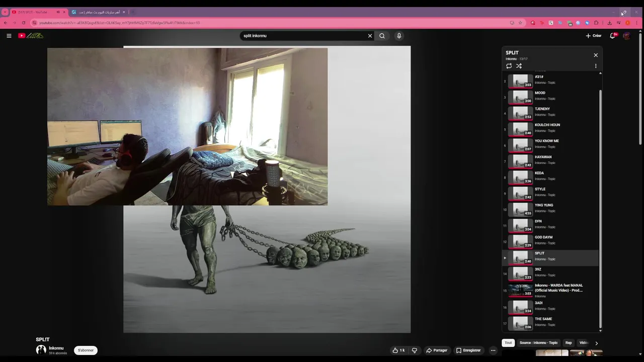Play STYLE from the playlist
Image resolution: width=644 pixels, height=362 pixels.
(x=550, y=194)
